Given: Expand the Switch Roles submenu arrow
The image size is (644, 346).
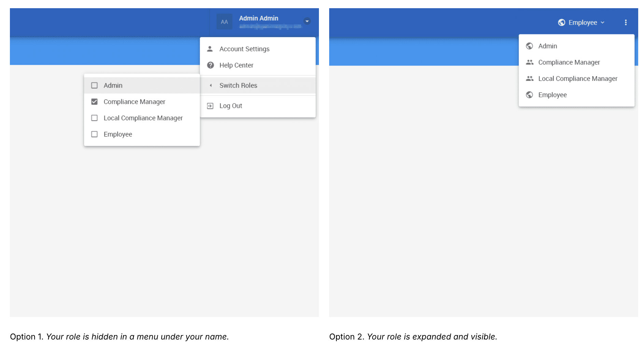Looking at the screenshot, I should tap(211, 85).
